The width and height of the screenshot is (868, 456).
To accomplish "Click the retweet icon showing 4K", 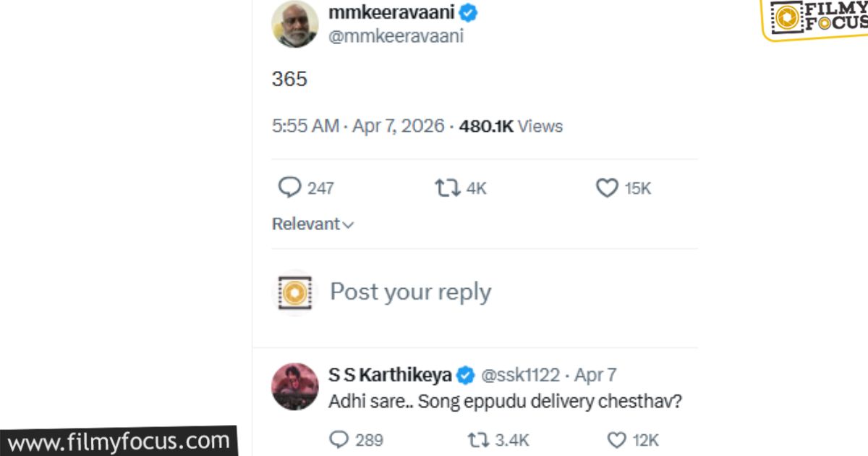I will (x=446, y=188).
